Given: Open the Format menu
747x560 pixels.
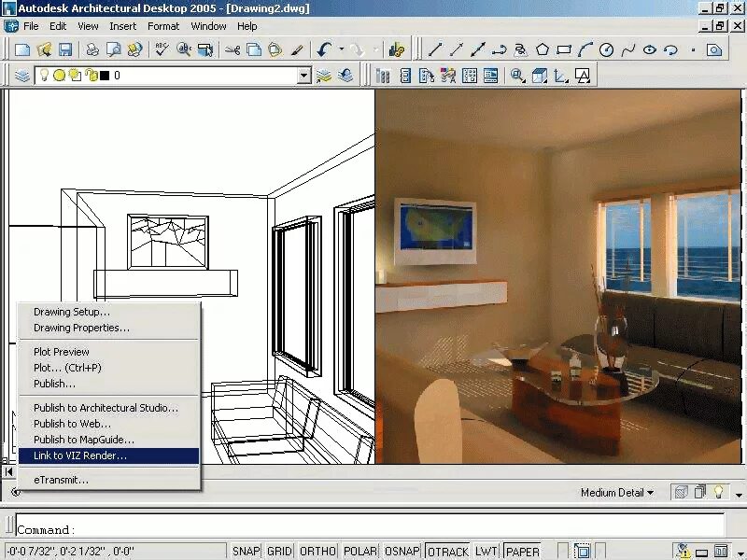Looking at the screenshot, I should tap(163, 26).
